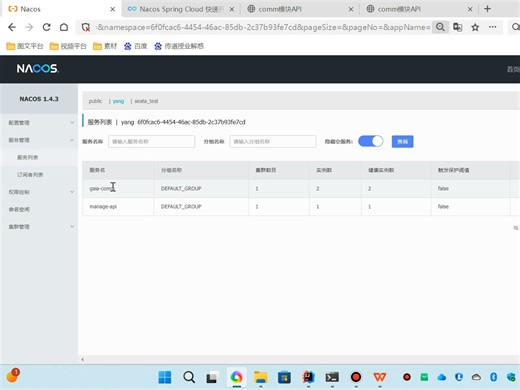Open subscriber list in sidebar

(30, 175)
